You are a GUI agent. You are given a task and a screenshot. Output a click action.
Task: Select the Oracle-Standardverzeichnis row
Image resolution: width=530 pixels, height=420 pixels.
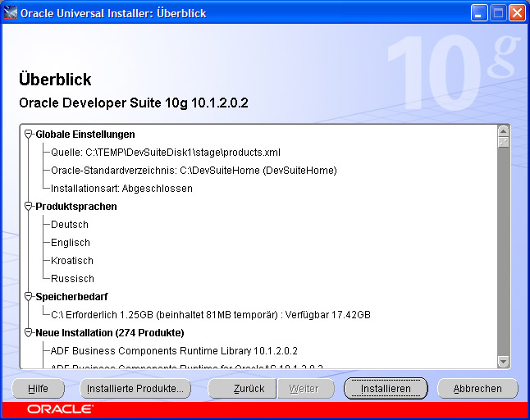[194, 171]
